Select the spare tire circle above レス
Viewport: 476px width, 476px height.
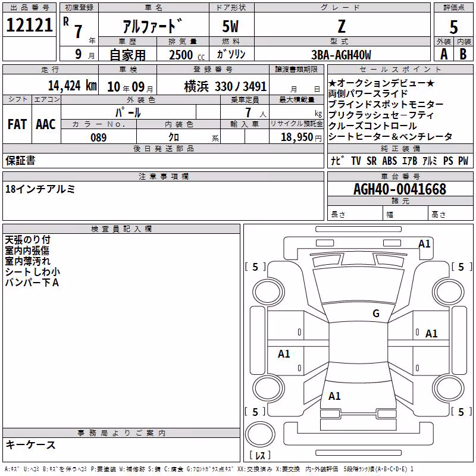(260, 434)
